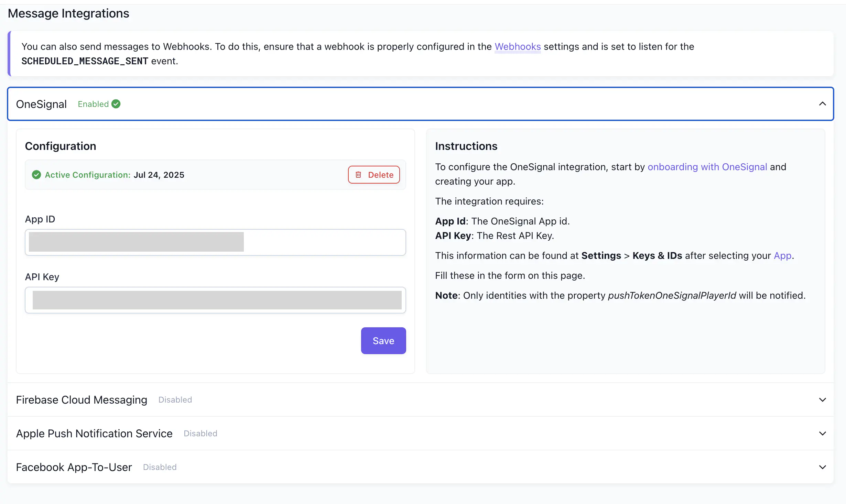This screenshot has height=504, width=846.
Task: Open the Webhooks settings link
Action: coord(517,46)
